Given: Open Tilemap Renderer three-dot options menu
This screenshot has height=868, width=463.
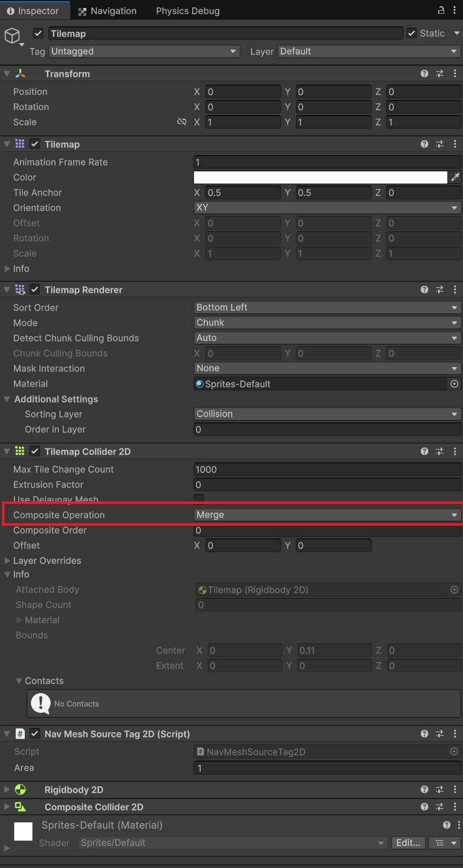Looking at the screenshot, I should coord(455,290).
